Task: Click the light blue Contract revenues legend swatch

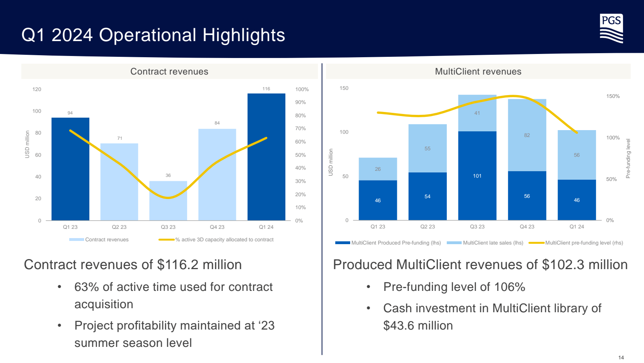Action: click(x=76, y=240)
